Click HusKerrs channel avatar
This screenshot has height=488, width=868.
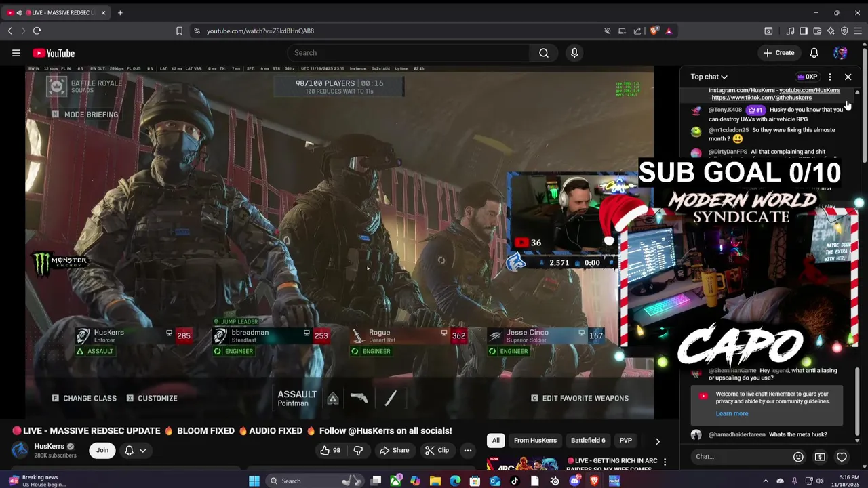[x=20, y=450]
